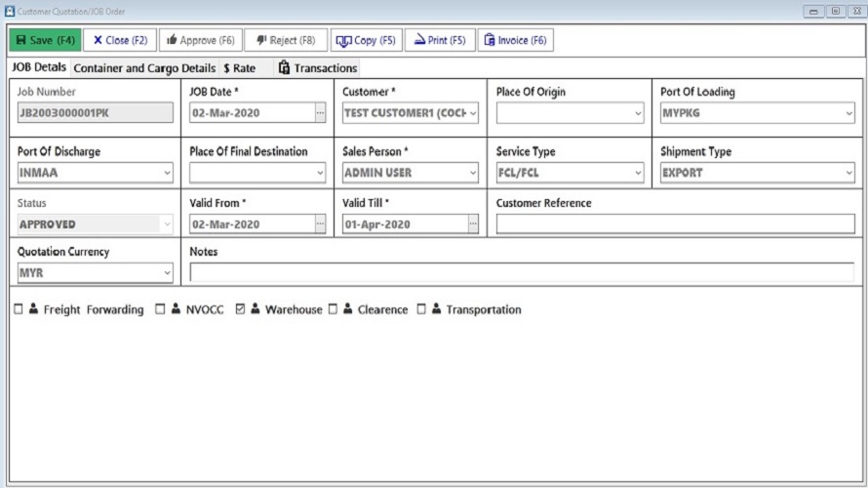
Task: Click the Save (F4) button
Action: [x=45, y=40]
